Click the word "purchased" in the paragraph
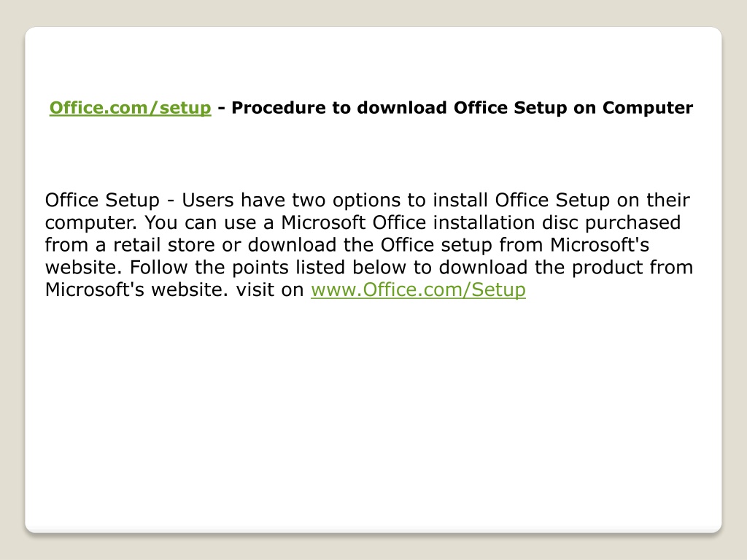The width and height of the screenshot is (747, 560). coord(632,223)
